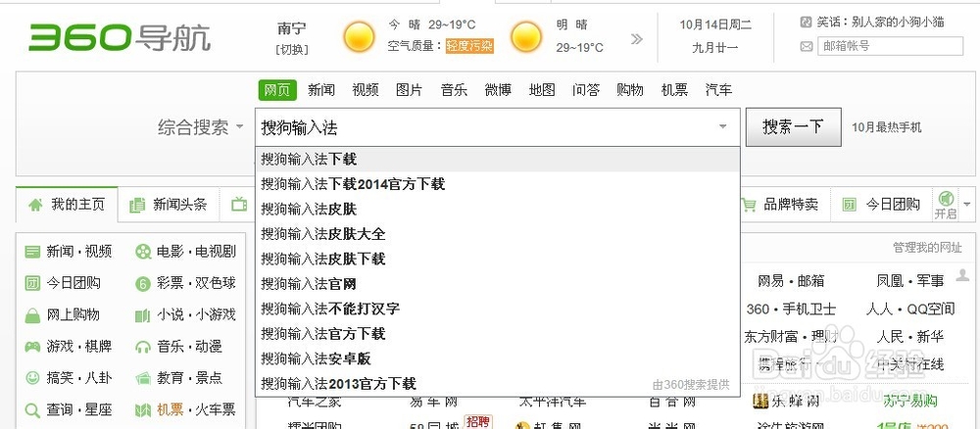980x429 pixels.
Task: Open the joke link 别人家的小狗小猫
Action: coord(897,23)
